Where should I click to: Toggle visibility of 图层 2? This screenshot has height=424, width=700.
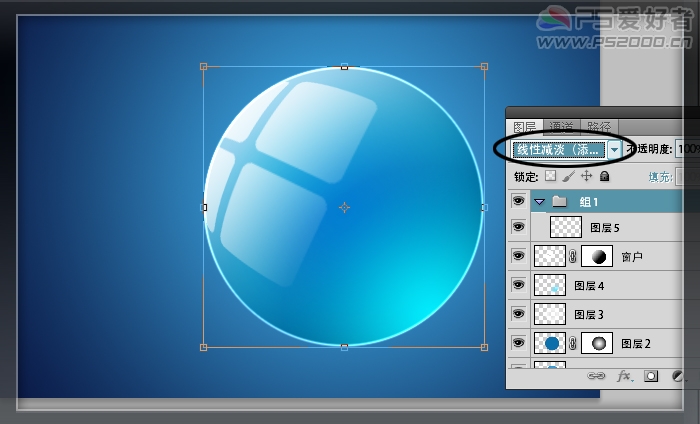[x=518, y=343]
